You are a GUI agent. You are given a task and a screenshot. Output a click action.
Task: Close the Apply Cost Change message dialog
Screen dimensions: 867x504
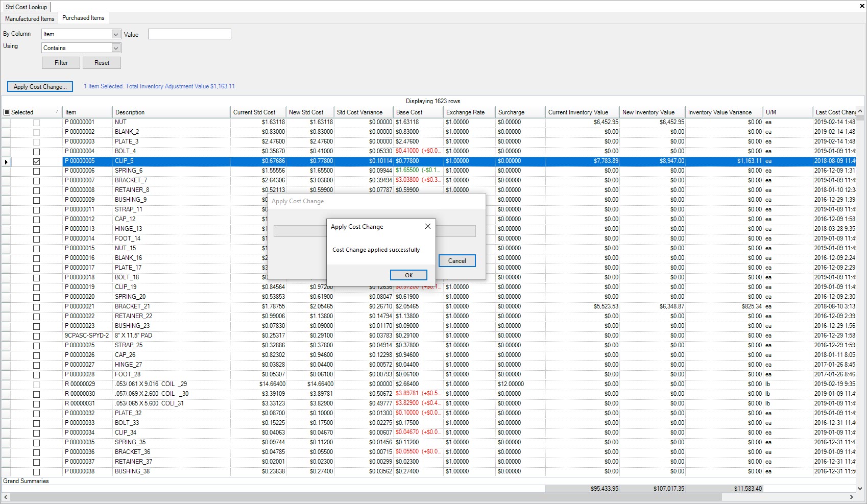(428, 226)
